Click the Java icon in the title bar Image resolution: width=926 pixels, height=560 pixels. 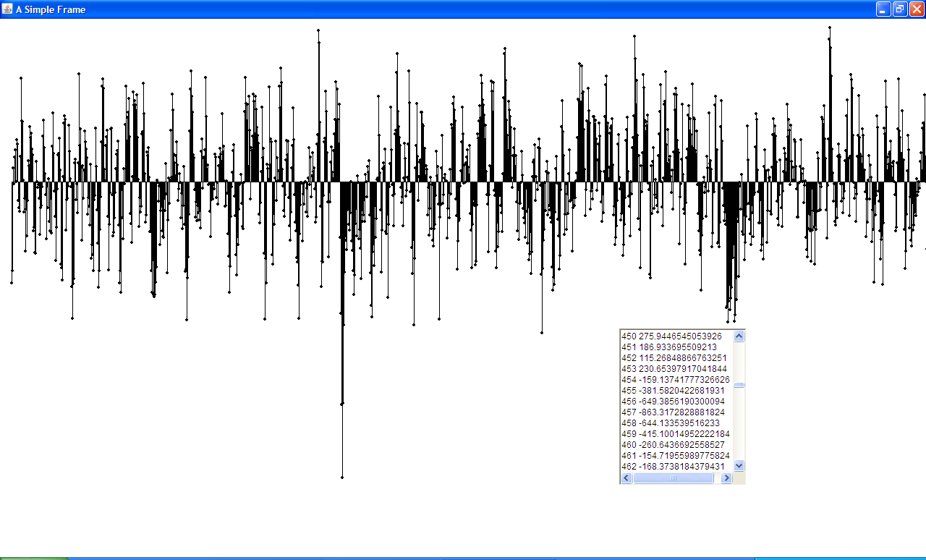7,9
